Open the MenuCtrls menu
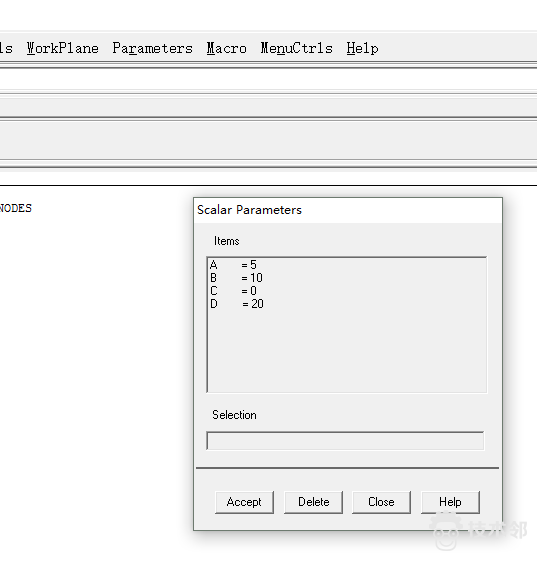537x561 pixels. point(297,48)
